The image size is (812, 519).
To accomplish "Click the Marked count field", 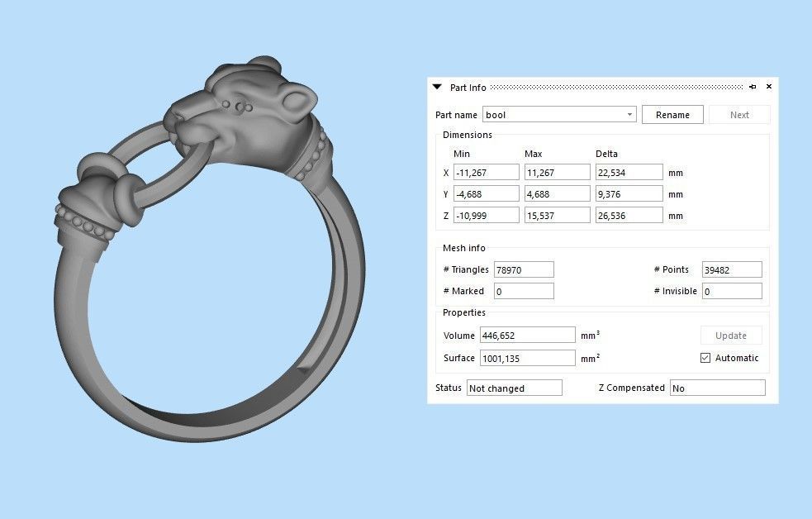I will pyautogui.click(x=524, y=291).
